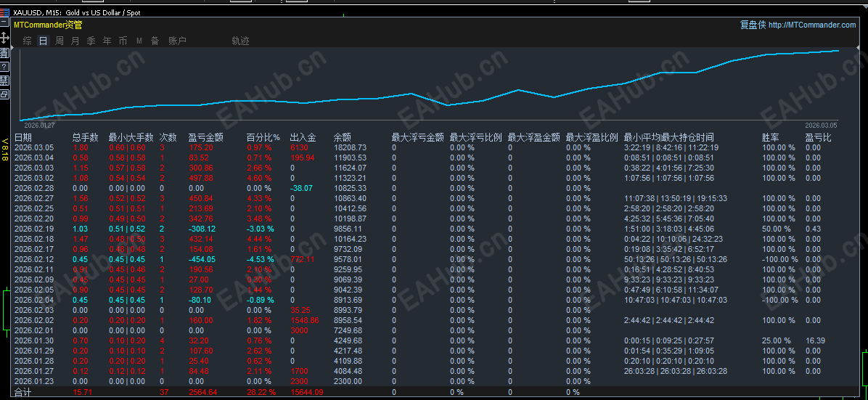
Task: Click the balance value 18208.73
Action: point(350,147)
